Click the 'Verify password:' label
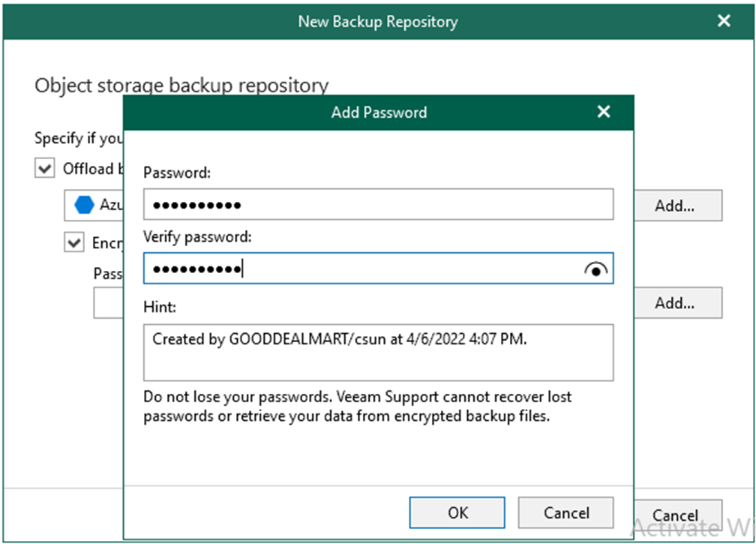 tap(197, 237)
